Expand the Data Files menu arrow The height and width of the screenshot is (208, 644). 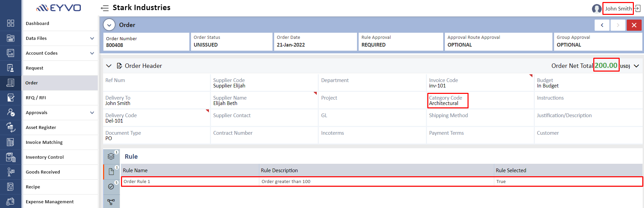pos(92,38)
